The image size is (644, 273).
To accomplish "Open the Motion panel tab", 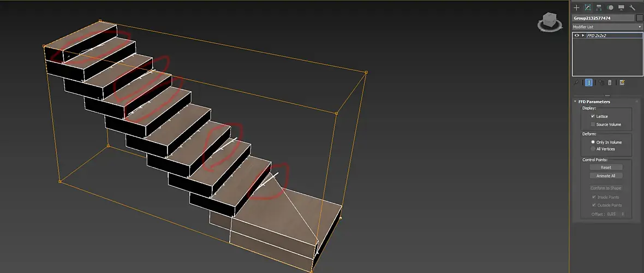I will [x=610, y=8].
